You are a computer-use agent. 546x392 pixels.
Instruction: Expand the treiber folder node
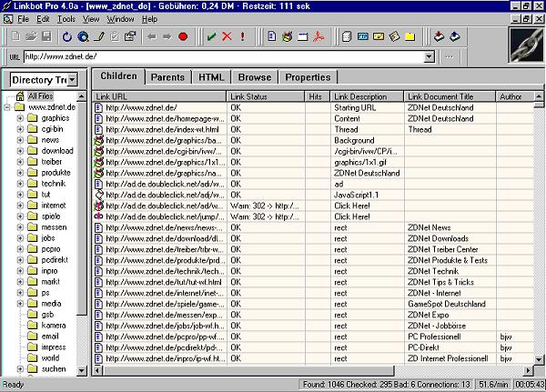[x=20, y=162]
